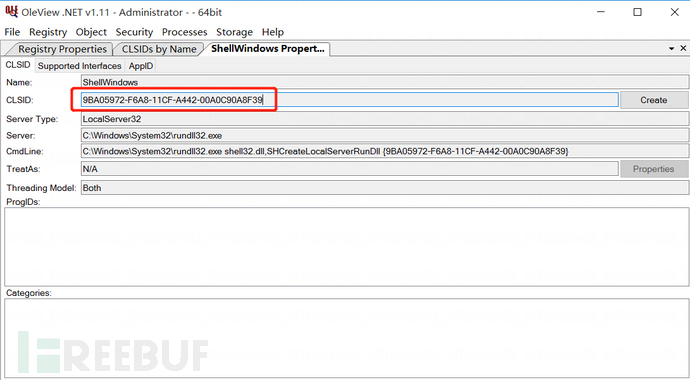Select the ShellWindows Properties tab
Screen dimensions: 690x380
point(268,49)
